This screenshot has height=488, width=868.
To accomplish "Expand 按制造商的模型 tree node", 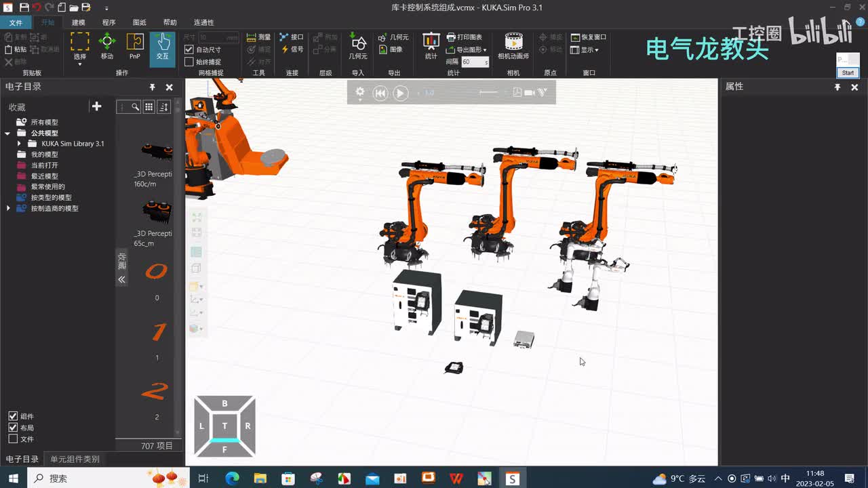I will (8, 208).
